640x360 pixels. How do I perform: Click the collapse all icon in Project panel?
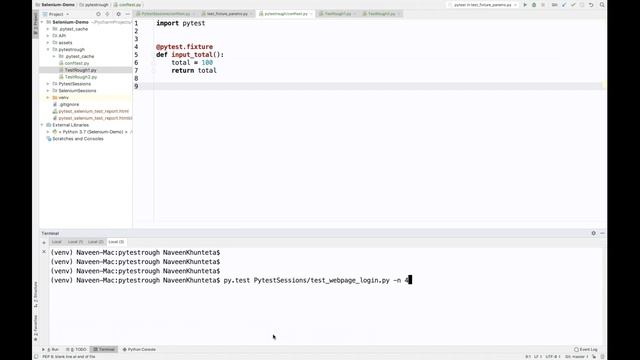click(107, 14)
